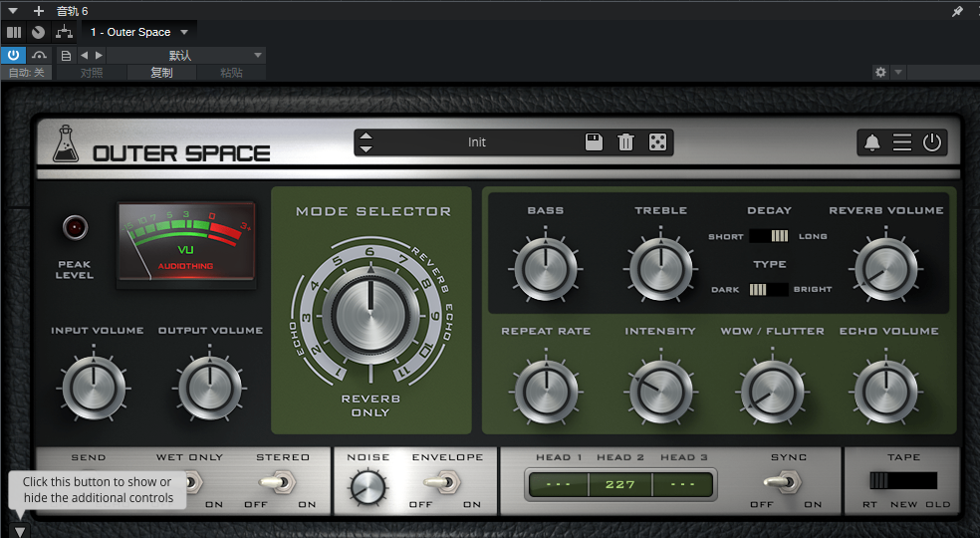Click the Peak Level LED indicator
Image resolution: width=980 pixels, height=538 pixels.
[75, 228]
